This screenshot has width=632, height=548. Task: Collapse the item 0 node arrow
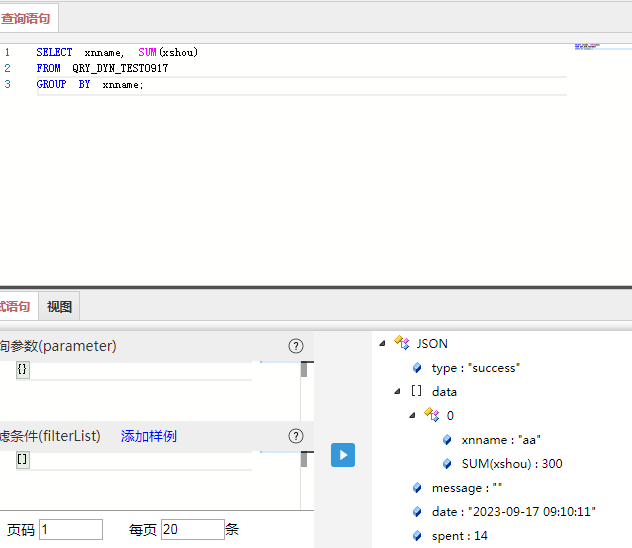pos(413,415)
